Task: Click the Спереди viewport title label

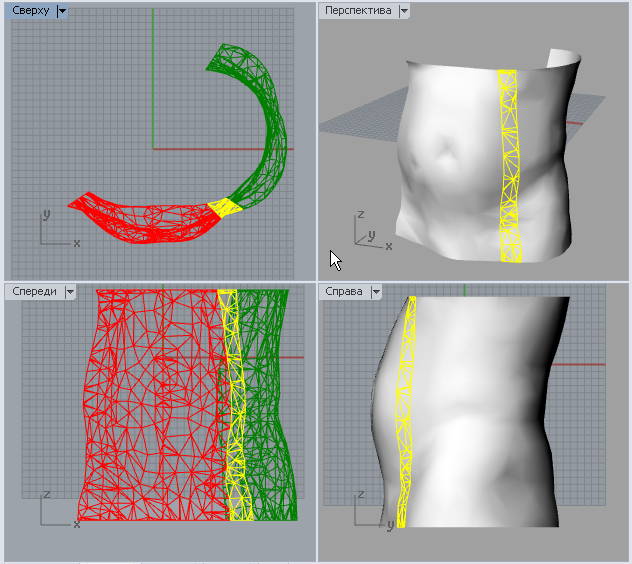Action: [34, 291]
